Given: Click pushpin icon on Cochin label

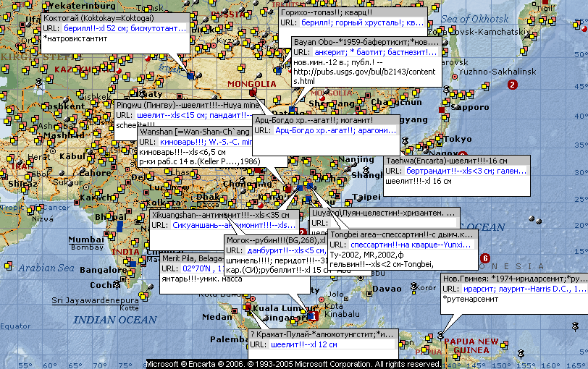Looking at the screenshot, I should pyautogui.click(x=117, y=285).
